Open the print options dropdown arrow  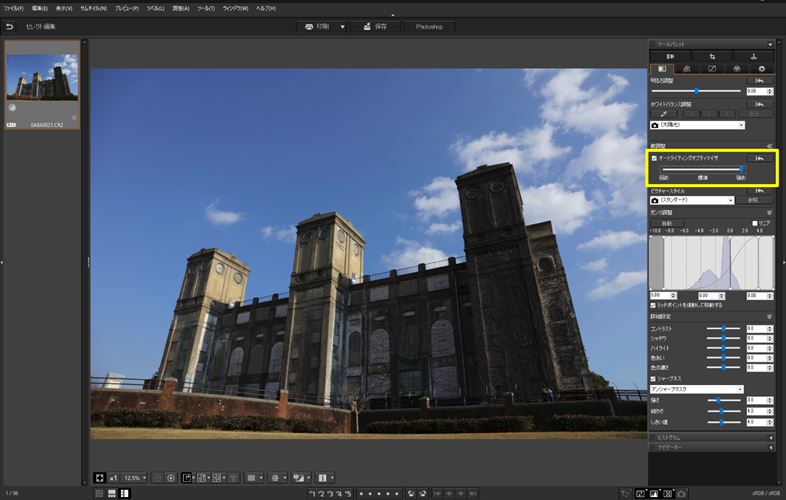[343, 27]
